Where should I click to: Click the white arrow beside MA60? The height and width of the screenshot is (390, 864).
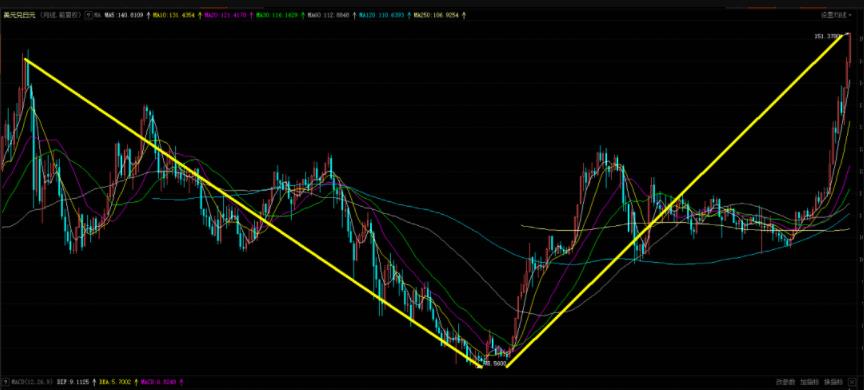(x=355, y=15)
